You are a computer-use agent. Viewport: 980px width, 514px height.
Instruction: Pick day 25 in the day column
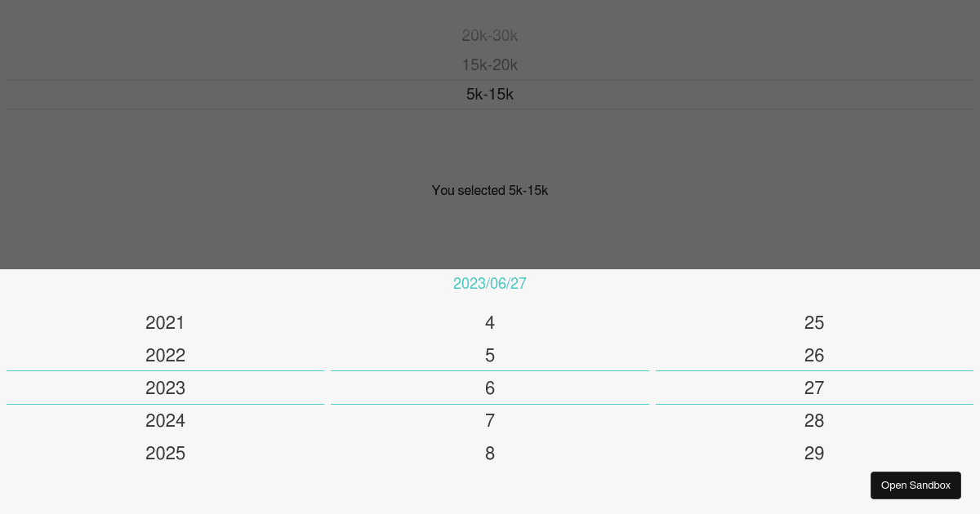pyautogui.click(x=814, y=323)
